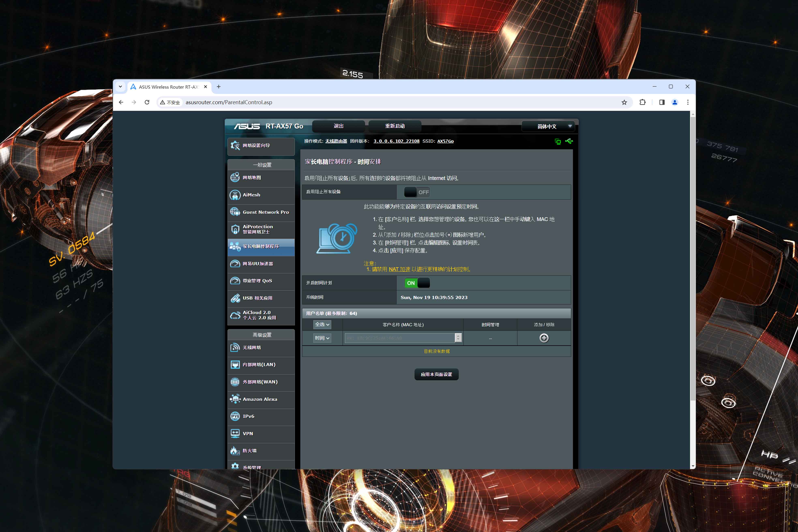This screenshot has height=532, width=798.
Task: Open the AiMesh sidebar icon
Action: (x=235, y=195)
